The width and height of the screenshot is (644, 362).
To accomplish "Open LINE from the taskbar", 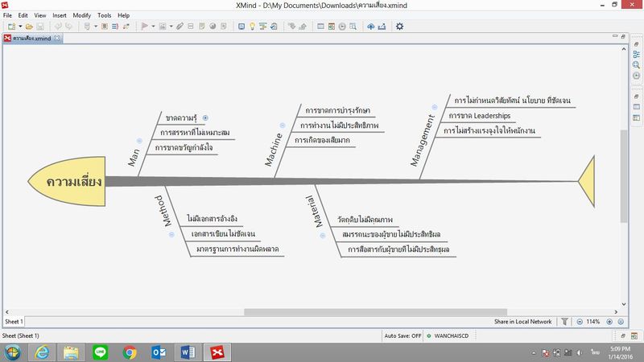I will [x=100, y=352].
